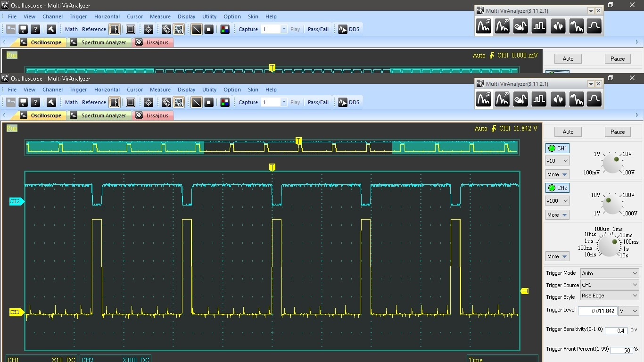Open the Trigger Source CH1 dropdown
644x362 pixels.
(610, 285)
